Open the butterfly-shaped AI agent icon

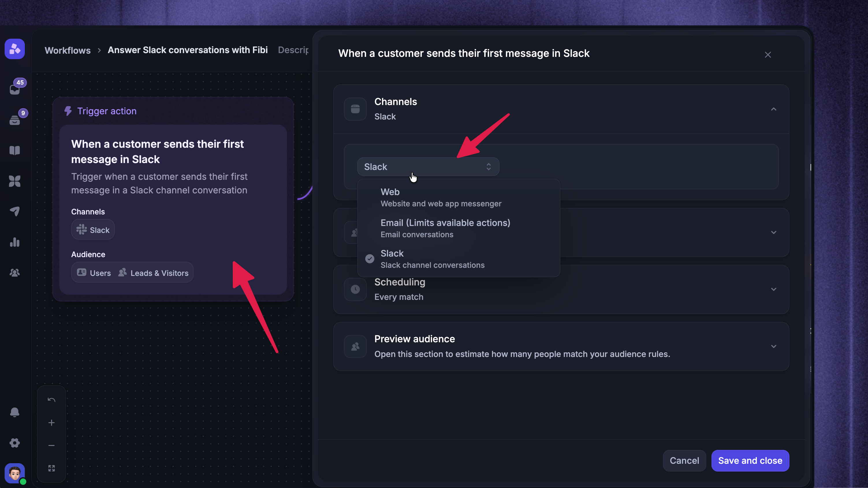click(x=14, y=181)
